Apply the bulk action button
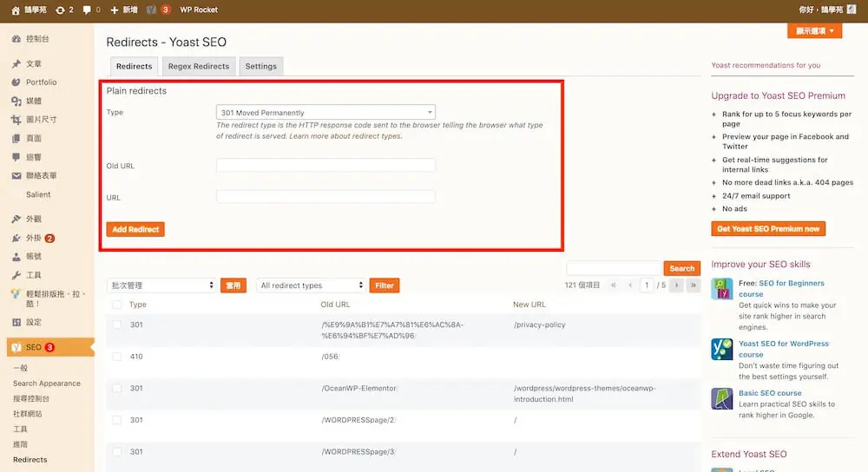Viewport: 868px width, 472px height. click(233, 285)
